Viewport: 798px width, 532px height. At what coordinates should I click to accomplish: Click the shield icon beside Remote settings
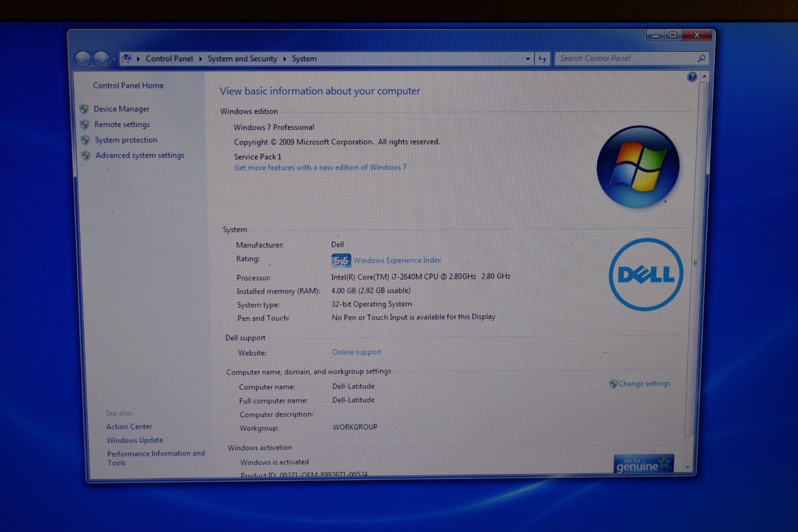pyautogui.click(x=84, y=124)
